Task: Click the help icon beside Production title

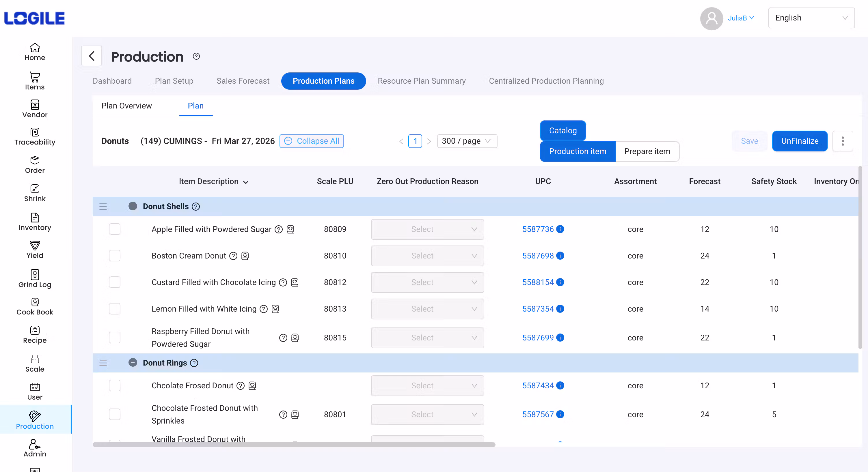Action: click(196, 56)
